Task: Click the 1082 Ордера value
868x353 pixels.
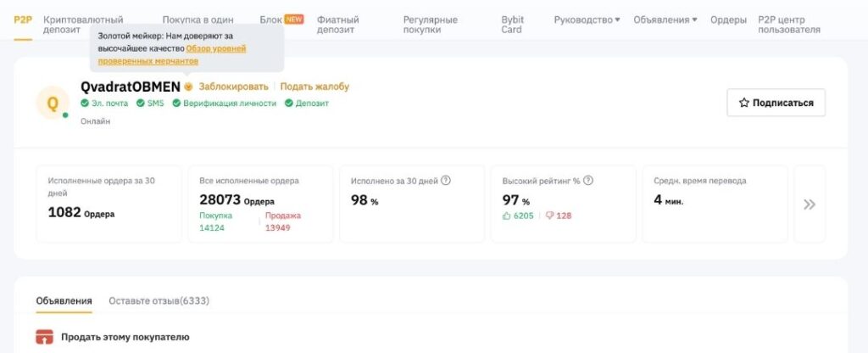Action: [81, 211]
